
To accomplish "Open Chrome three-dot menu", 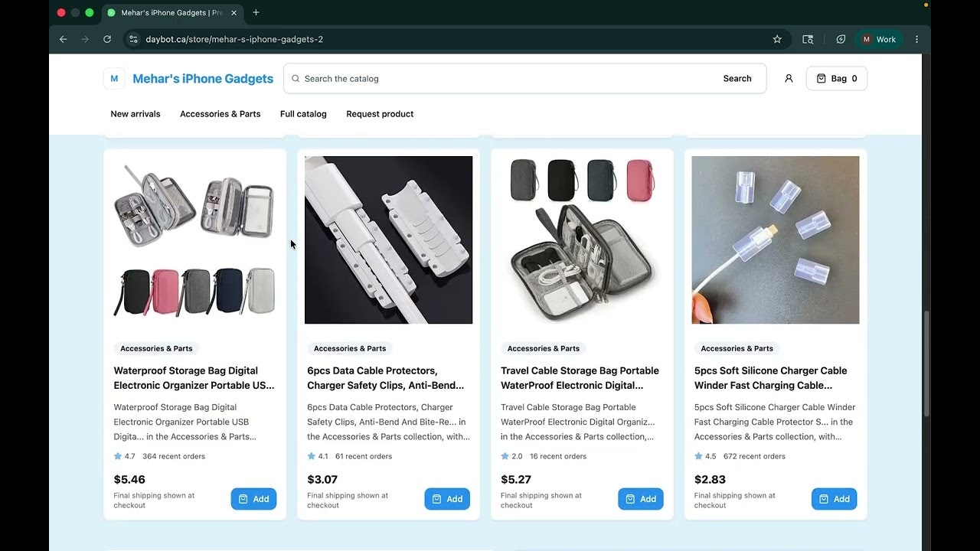I will 916,39.
